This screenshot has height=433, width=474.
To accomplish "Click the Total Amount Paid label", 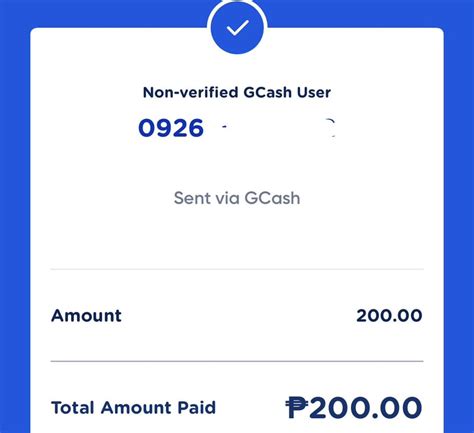I will point(133,407).
